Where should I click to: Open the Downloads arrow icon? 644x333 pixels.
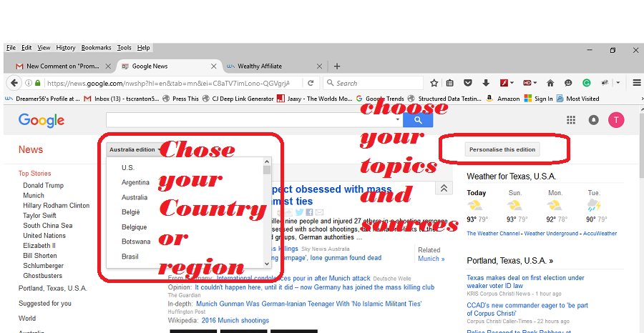486,83
